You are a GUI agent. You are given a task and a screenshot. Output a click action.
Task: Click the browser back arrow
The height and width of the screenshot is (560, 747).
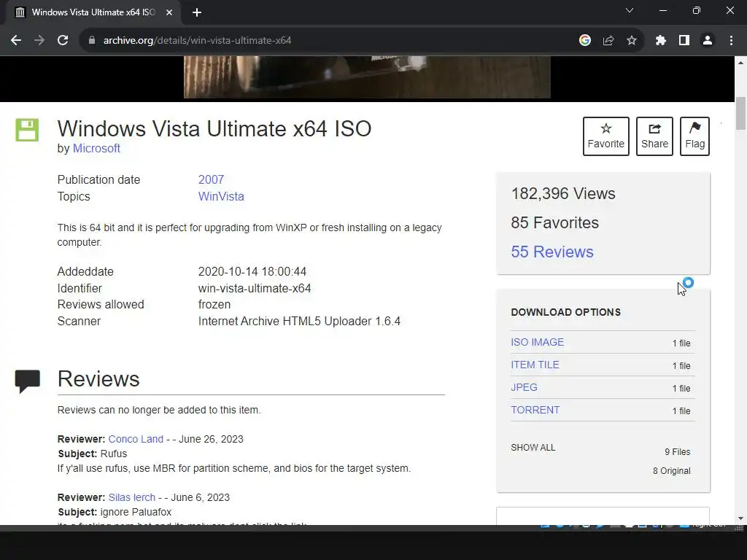coord(16,41)
